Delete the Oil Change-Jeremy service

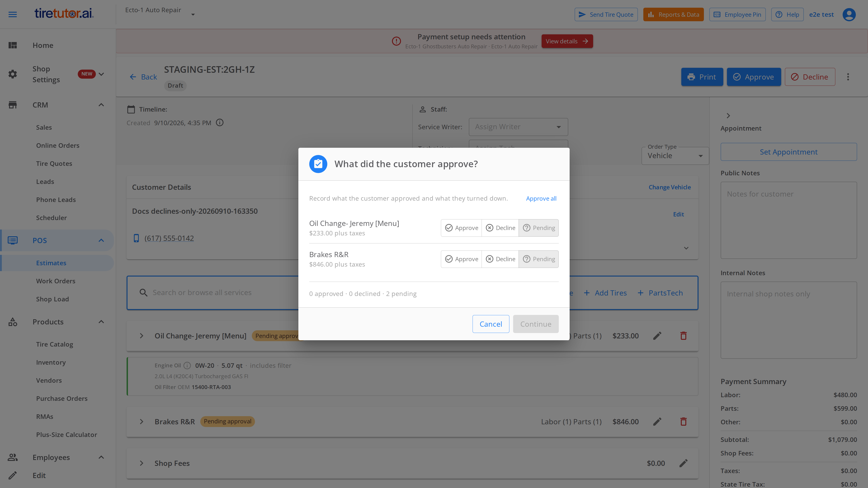click(683, 336)
